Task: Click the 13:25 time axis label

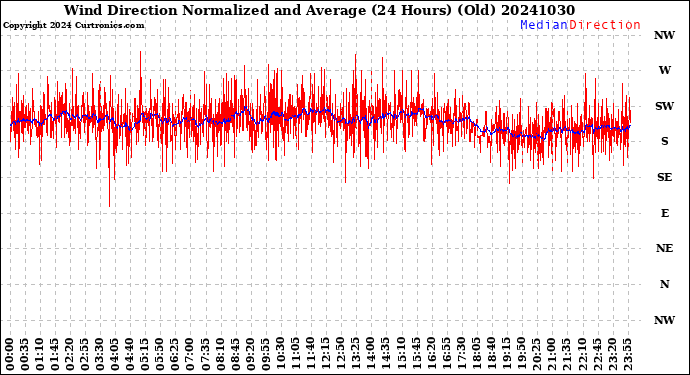Action: [x=355, y=355]
